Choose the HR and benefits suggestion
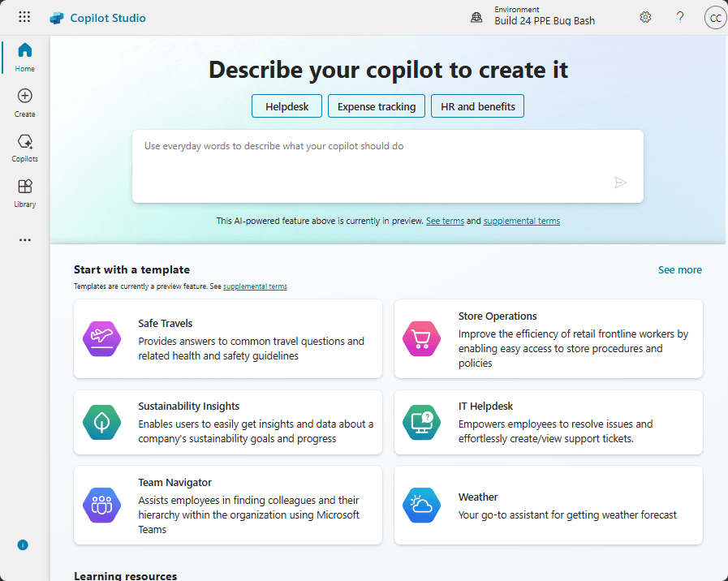Image resolution: width=728 pixels, height=581 pixels. [477, 106]
